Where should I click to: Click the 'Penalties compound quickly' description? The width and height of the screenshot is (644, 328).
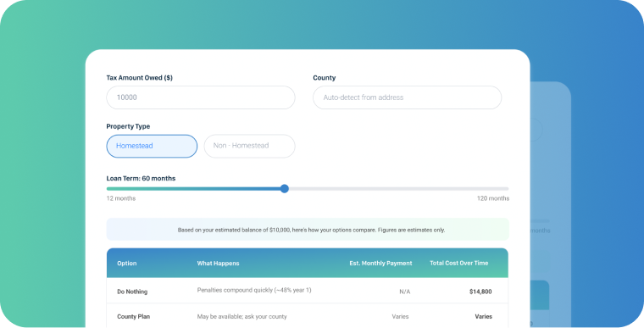pyautogui.click(x=254, y=290)
